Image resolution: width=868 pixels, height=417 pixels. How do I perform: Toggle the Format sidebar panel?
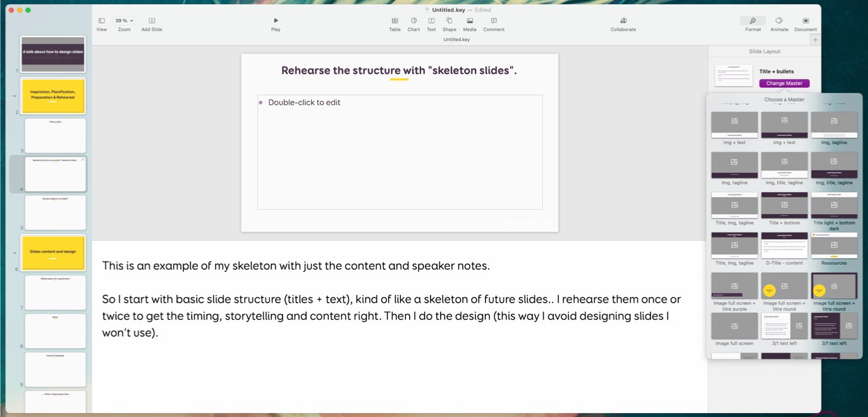pos(753,21)
